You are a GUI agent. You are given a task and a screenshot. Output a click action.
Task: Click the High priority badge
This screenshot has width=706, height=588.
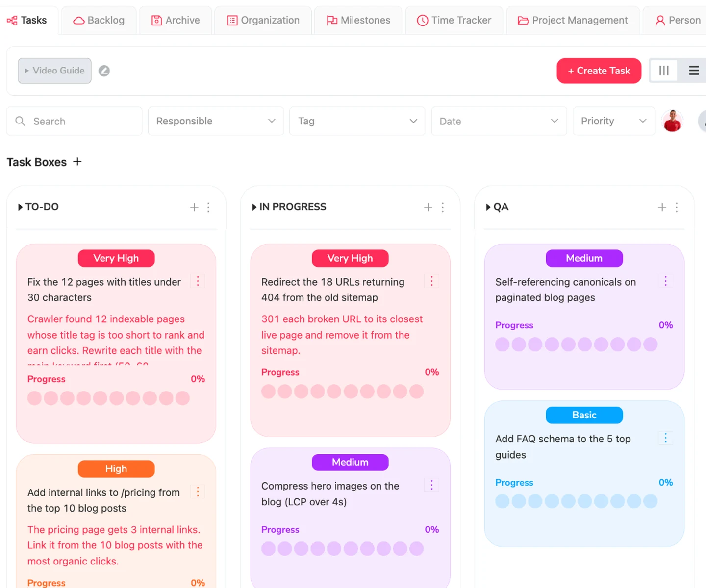point(116,469)
